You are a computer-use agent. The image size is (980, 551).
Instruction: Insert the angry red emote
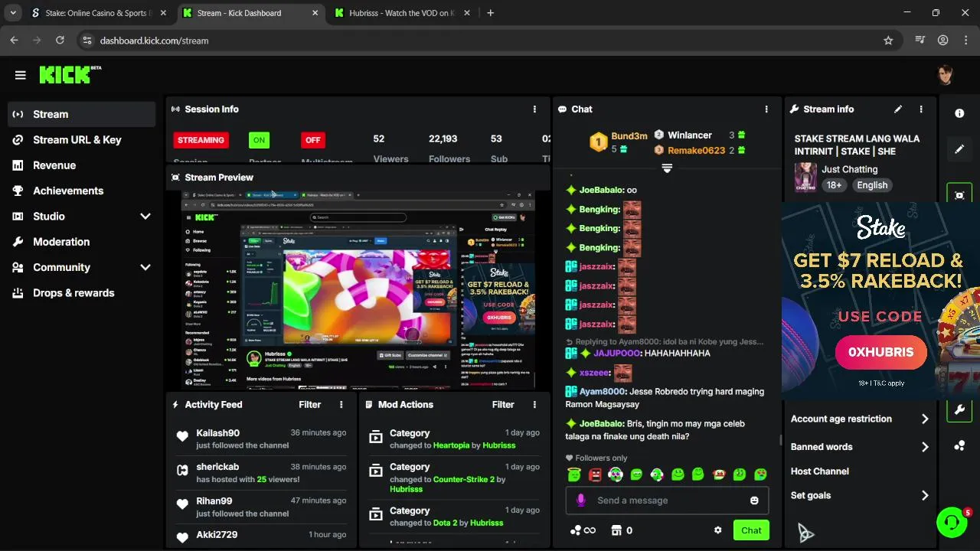tap(595, 475)
